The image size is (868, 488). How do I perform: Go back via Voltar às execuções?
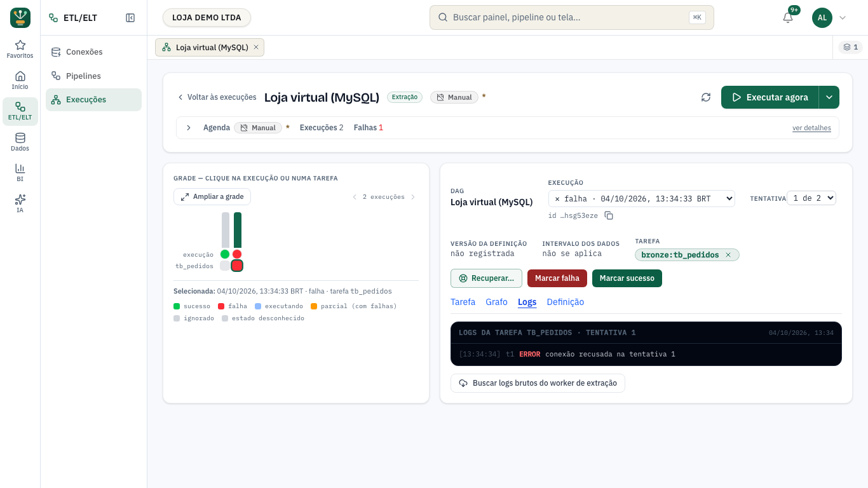click(x=217, y=97)
